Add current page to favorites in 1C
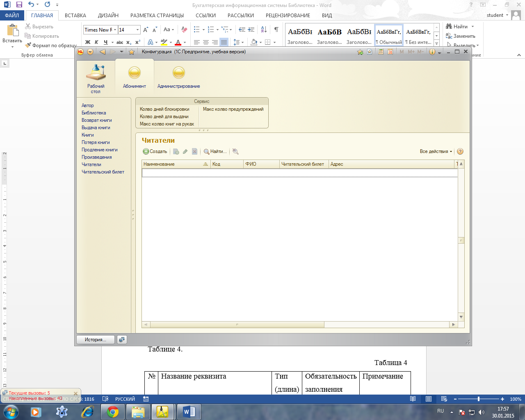 [x=360, y=52]
